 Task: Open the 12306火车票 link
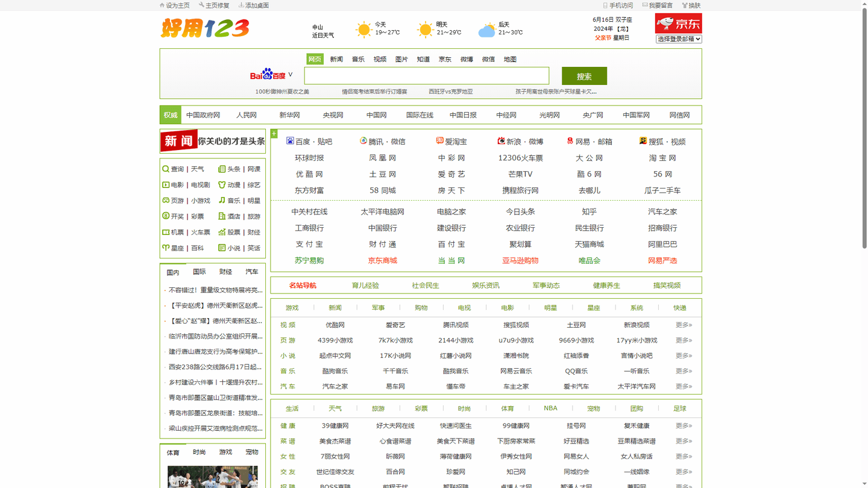(x=520, y=158)
